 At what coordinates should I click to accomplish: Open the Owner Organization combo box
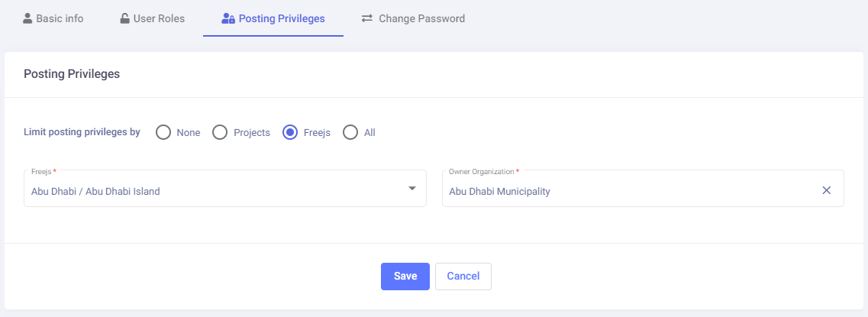[626, 191]
